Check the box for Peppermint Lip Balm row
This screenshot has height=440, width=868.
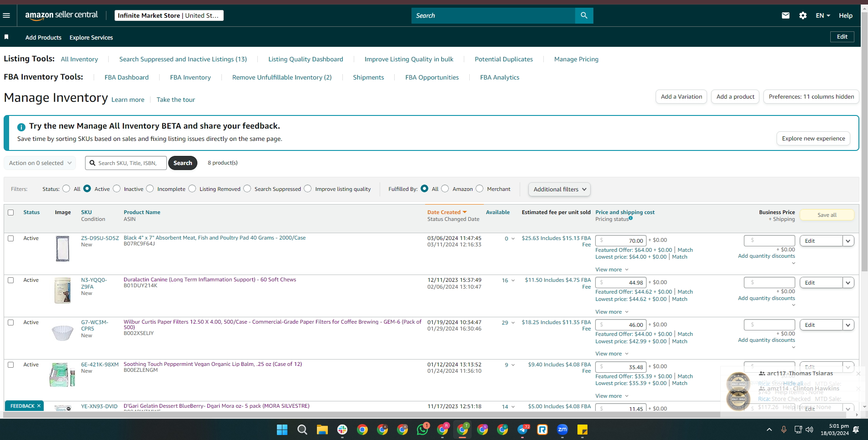coord(11,365)
